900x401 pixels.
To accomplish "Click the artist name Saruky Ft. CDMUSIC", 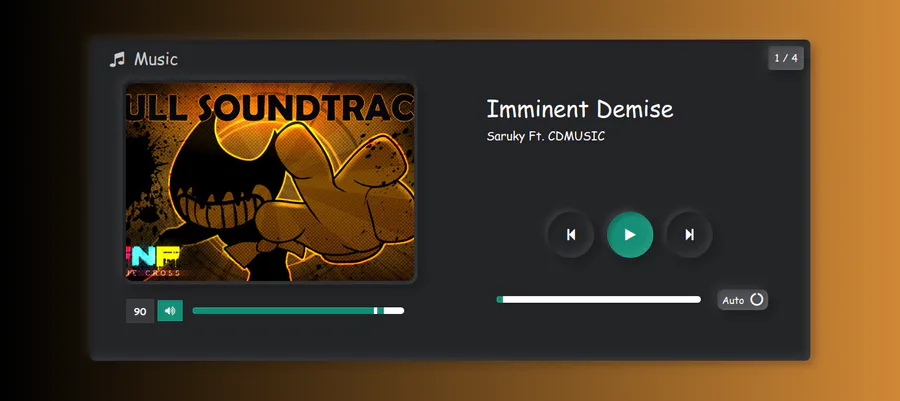I will coord(545,137).
